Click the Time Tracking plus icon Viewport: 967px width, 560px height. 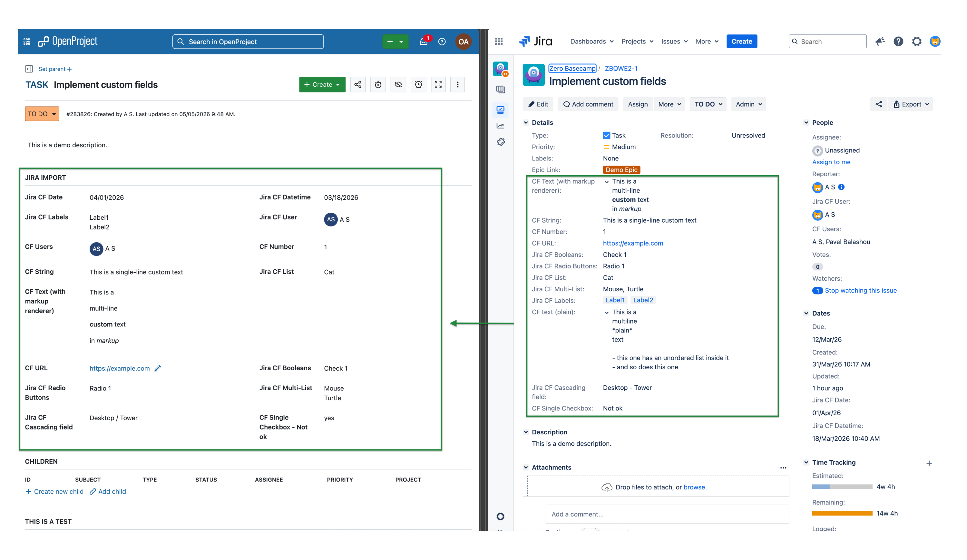929,463
